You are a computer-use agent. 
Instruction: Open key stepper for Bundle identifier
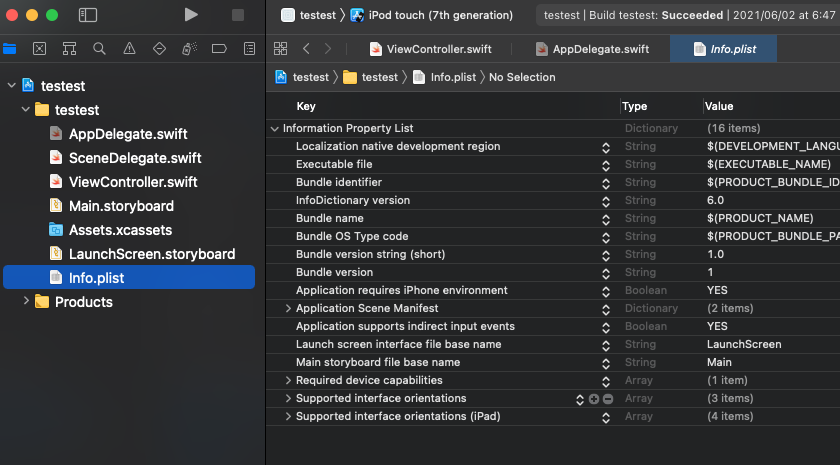point(605,183)
